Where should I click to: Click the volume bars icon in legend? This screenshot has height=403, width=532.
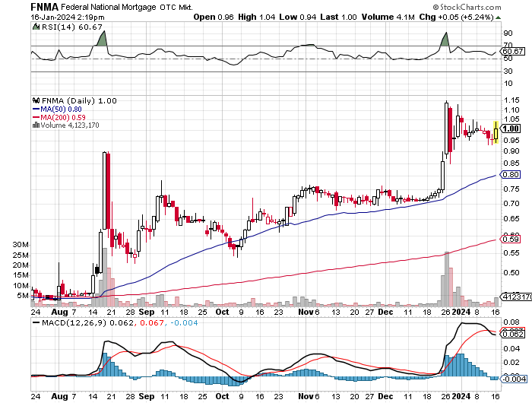click(36, 125)
